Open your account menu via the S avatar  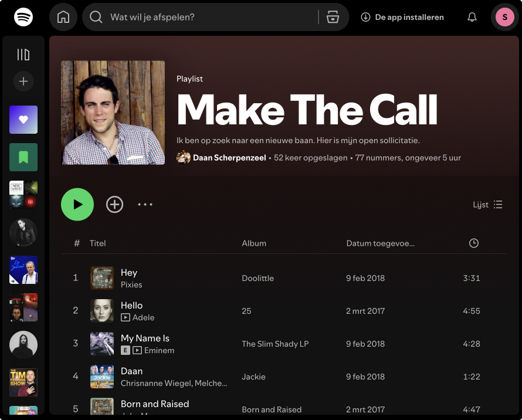(x=504, y=17)
